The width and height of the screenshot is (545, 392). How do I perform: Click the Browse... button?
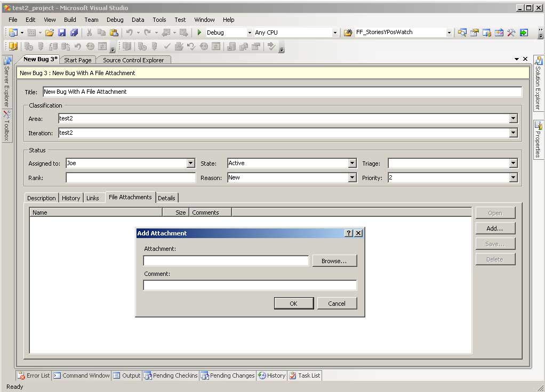coord(334,261)
